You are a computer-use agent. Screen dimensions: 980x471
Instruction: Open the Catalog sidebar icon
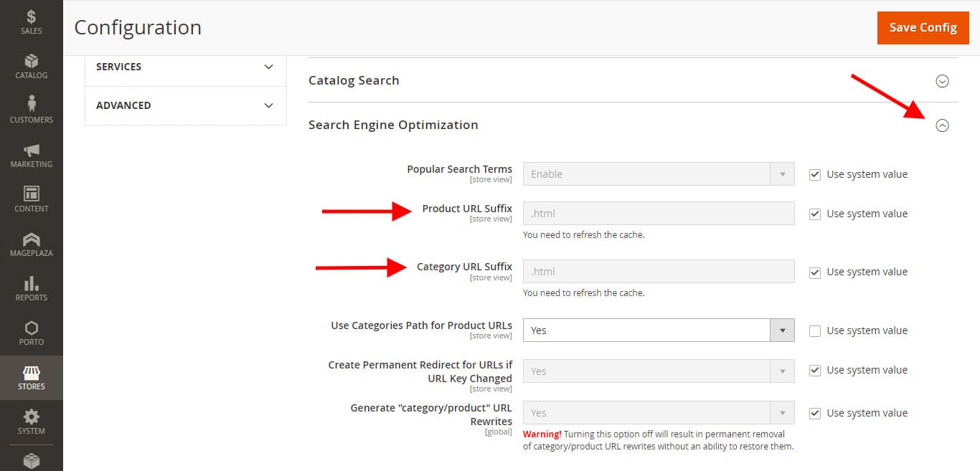(31, 66)
